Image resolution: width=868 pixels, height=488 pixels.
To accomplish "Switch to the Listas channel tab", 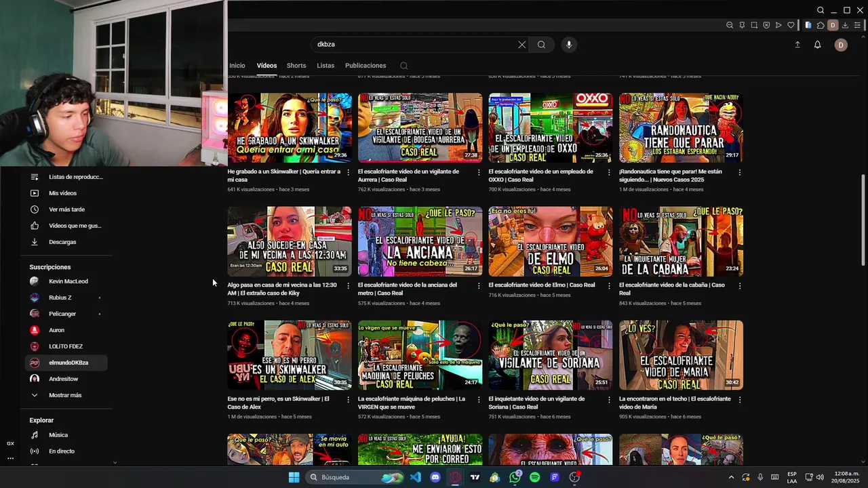I will tap(325, 66).
